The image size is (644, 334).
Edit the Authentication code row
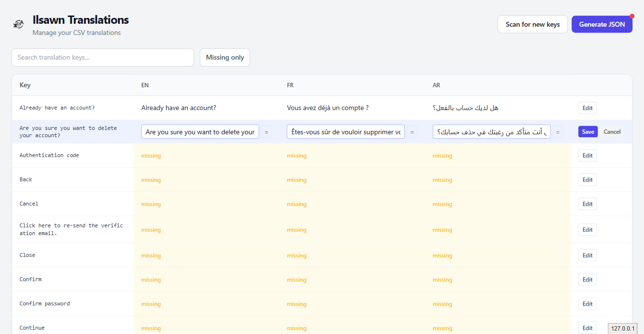click(x=587, y=155)
